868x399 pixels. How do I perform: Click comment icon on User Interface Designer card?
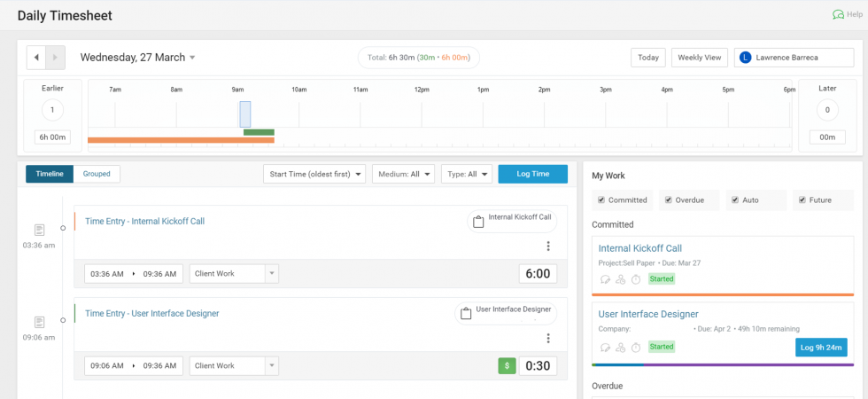605,347
